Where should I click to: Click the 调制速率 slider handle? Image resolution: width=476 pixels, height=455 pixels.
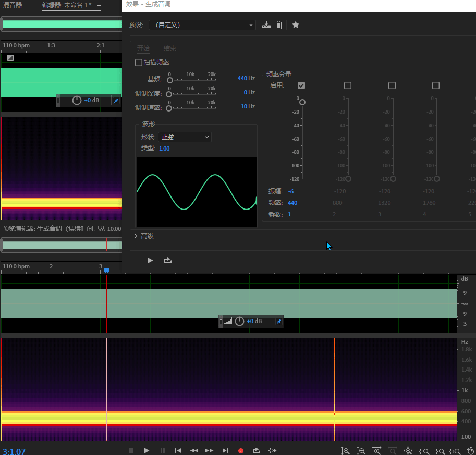click(169, 108)
